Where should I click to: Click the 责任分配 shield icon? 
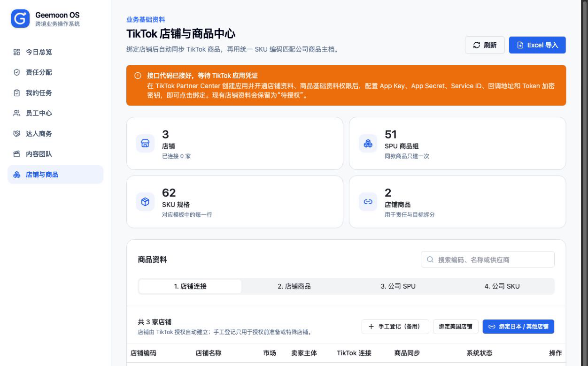pyautogui.click(x=17, y=72)
